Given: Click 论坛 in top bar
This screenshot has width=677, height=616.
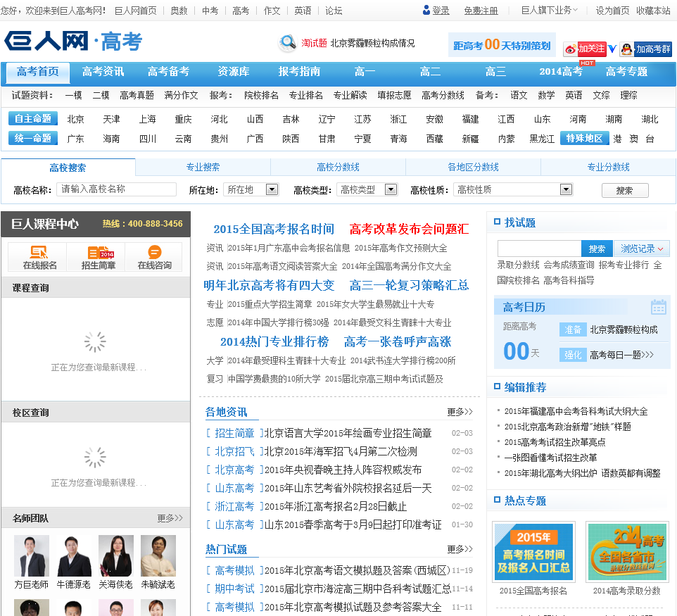Looking at the screenshot, I should pos(334,11).
